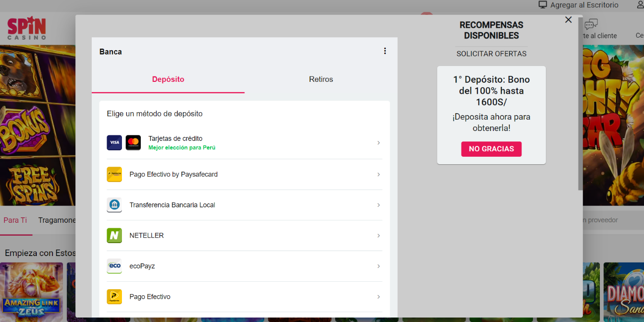Close the banking dialog with X
This screenshot has width=644, height=322.
(569, 20)
